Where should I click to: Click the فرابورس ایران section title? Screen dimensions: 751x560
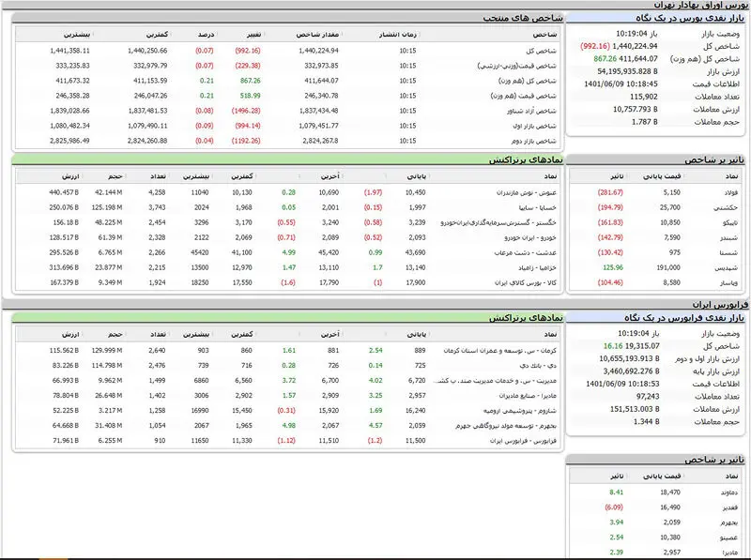[719, 305]
